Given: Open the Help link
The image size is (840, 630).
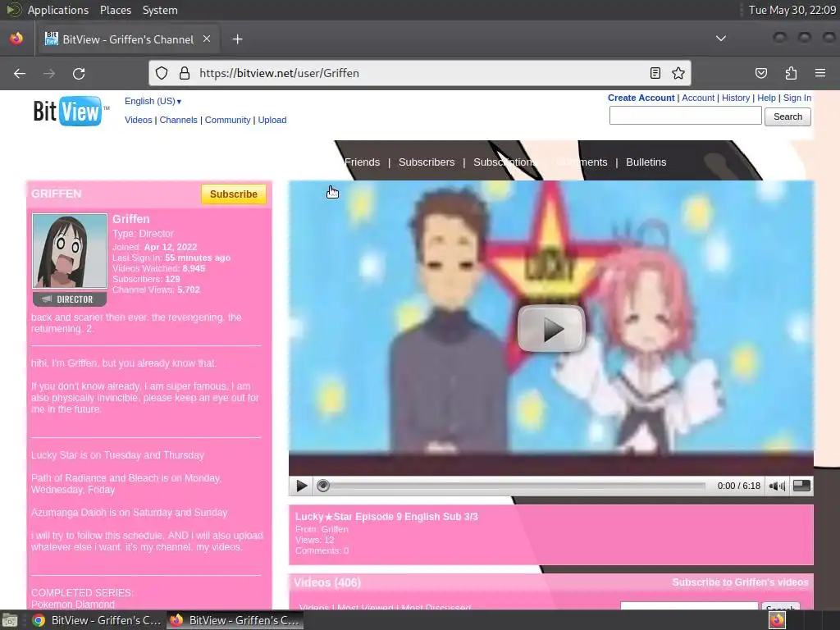Looking at the screenshot, I should [766, 98].
